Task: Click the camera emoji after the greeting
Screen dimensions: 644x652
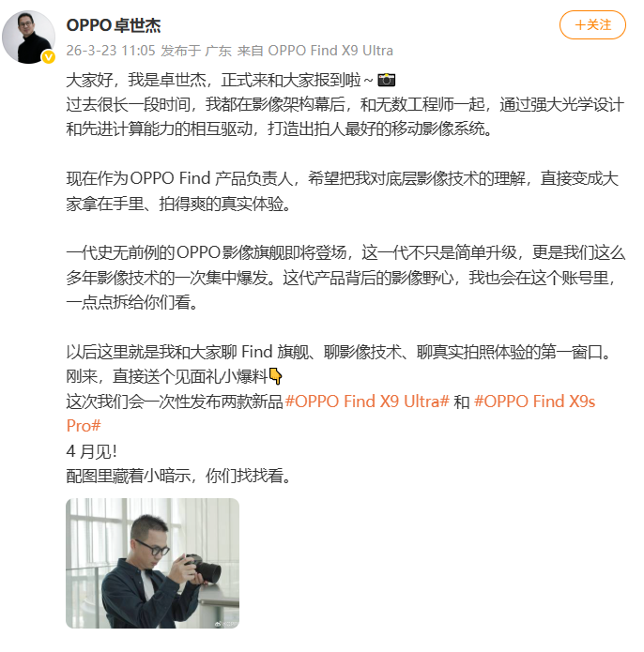Action: (386, 80)
